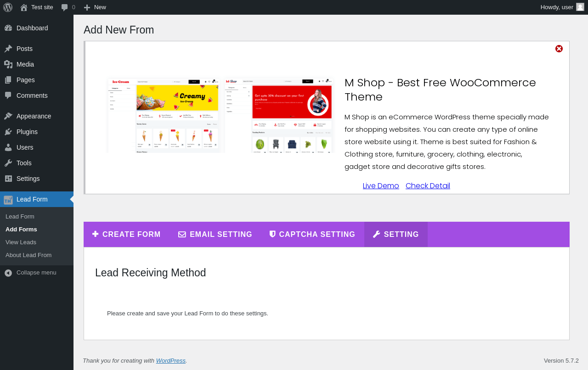Switch to the Email Setting tab
The height and width of the screenshot is (370, 588).
[215, 235]
